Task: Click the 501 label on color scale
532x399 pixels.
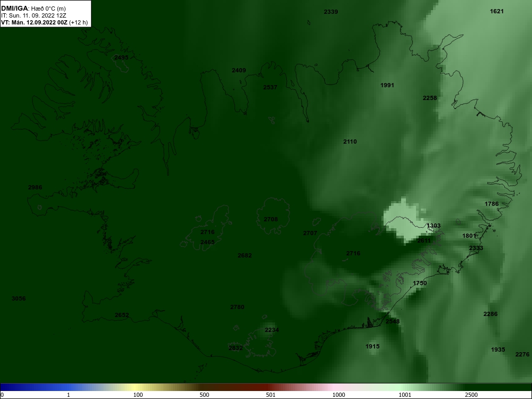Action: [x=271, y=395]
